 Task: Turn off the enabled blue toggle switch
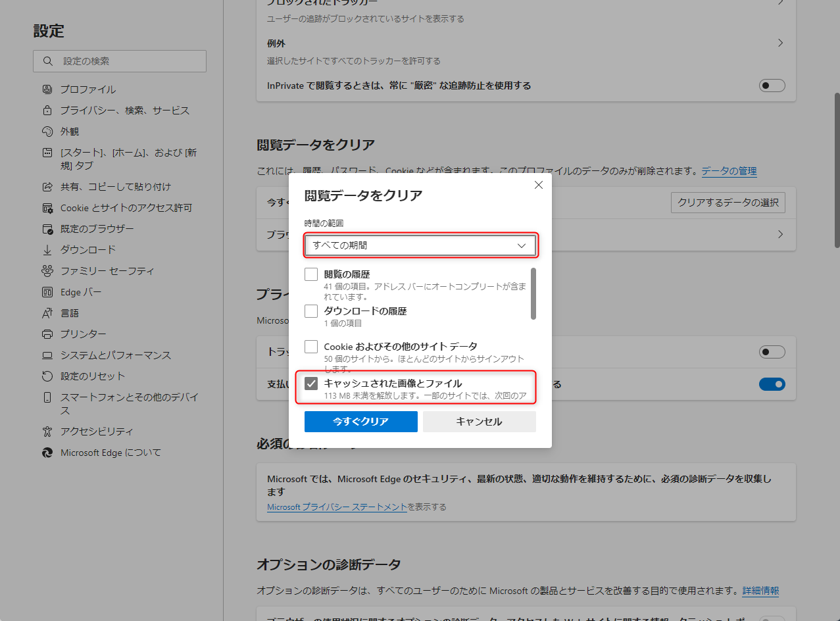(772, 384)
